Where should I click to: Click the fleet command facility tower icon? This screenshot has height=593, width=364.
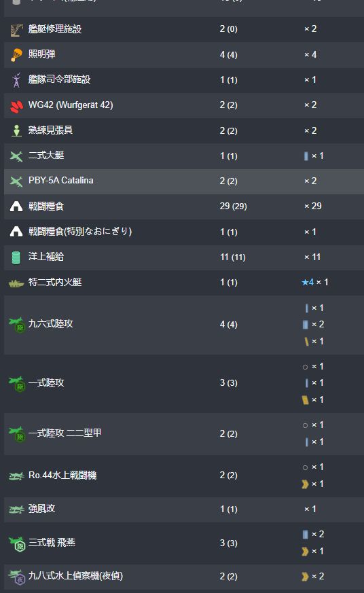pos(16,79)
